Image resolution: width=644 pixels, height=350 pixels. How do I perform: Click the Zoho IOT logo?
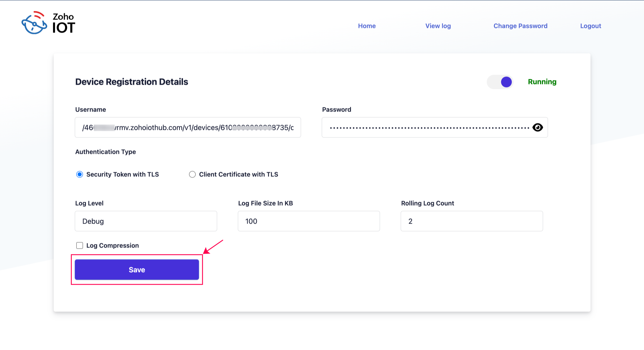(48, 23)
